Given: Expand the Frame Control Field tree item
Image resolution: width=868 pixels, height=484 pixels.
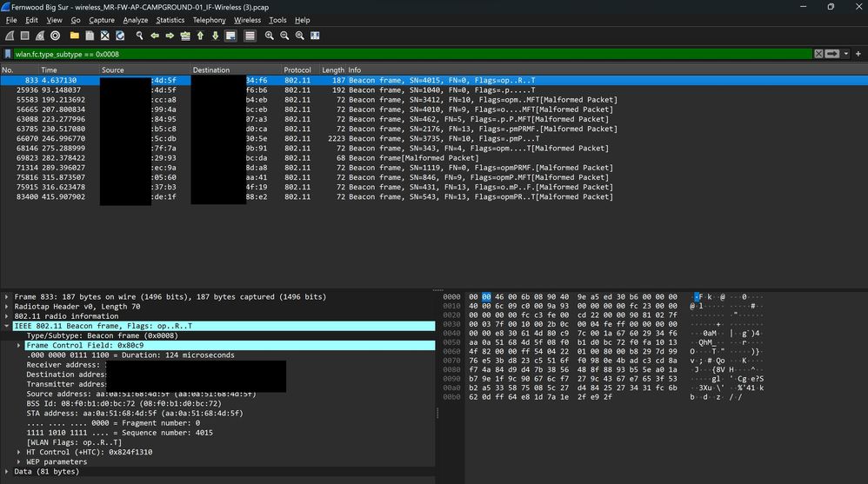Looking at the screenshot, I should coord(19,346).
